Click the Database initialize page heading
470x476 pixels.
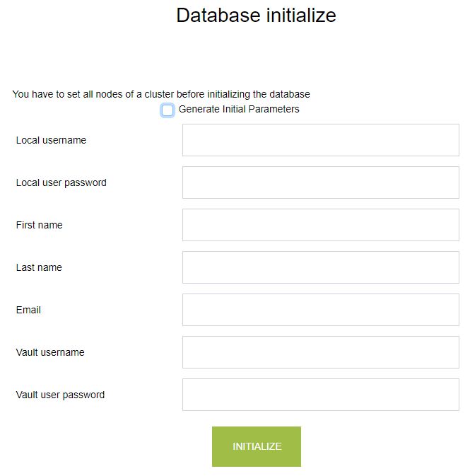click(x=256, y=16)
